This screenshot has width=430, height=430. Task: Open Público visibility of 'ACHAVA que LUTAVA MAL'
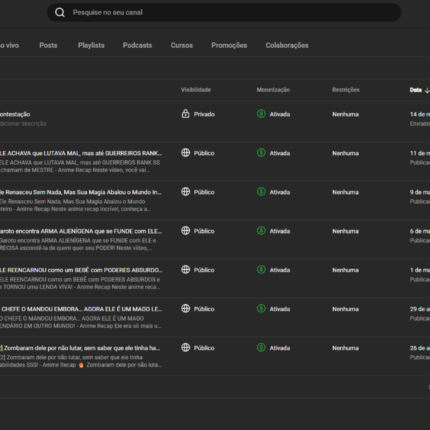(x=204, y=153)
